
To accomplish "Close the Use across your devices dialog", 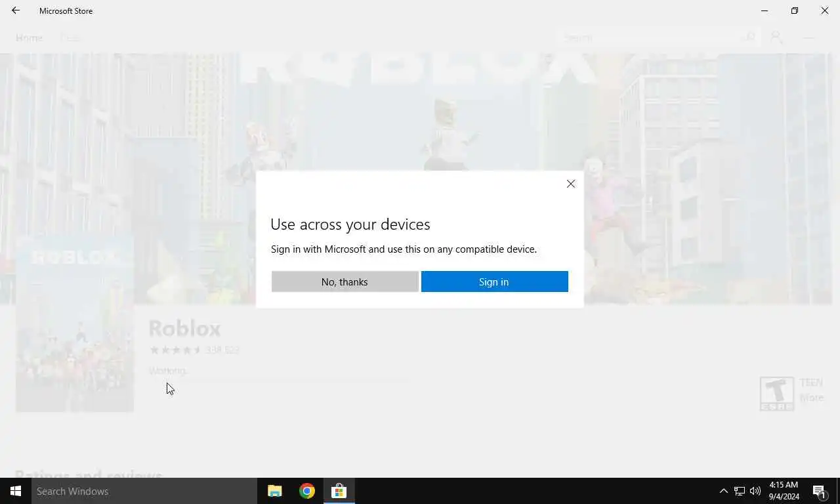I will pyautogui.click(x=570, y=184).
